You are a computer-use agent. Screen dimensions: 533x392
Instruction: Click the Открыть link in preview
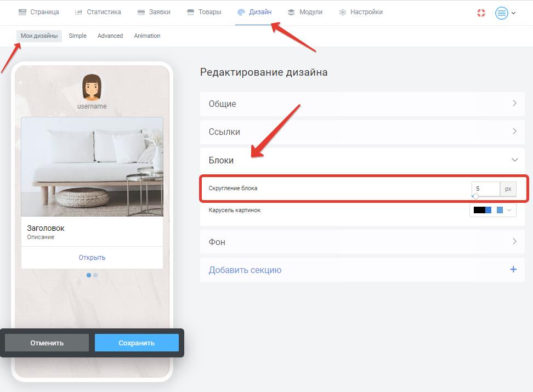tap(92, 258)
